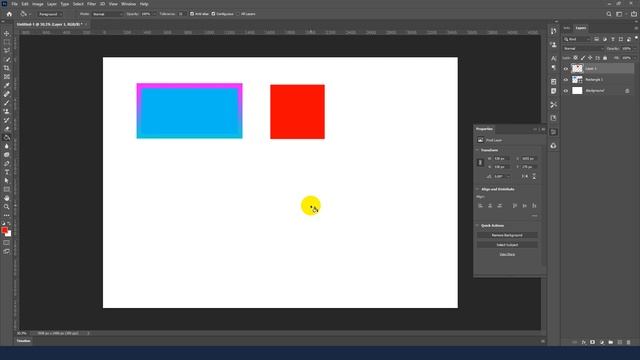This screenshot has height=360, width=640.
Task: Select the Hand tool
Action: click(7, 198)
